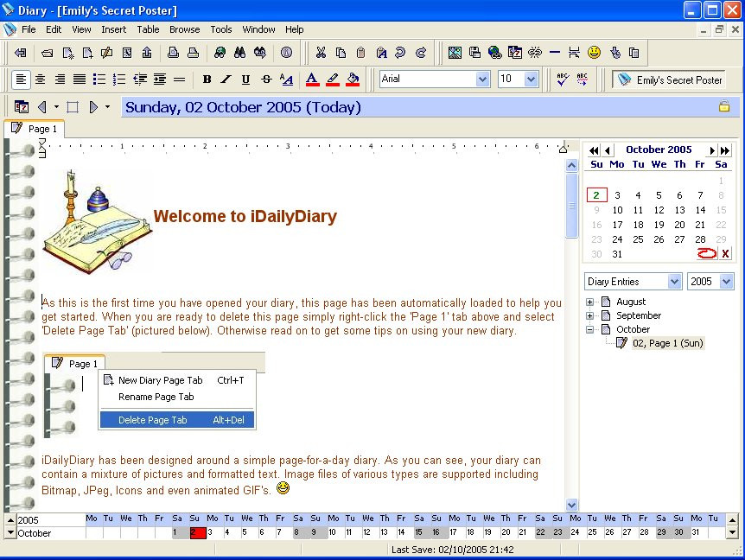Click the Insert horizontal line icon
745x560 pixels.
click(x=555, y=53)
